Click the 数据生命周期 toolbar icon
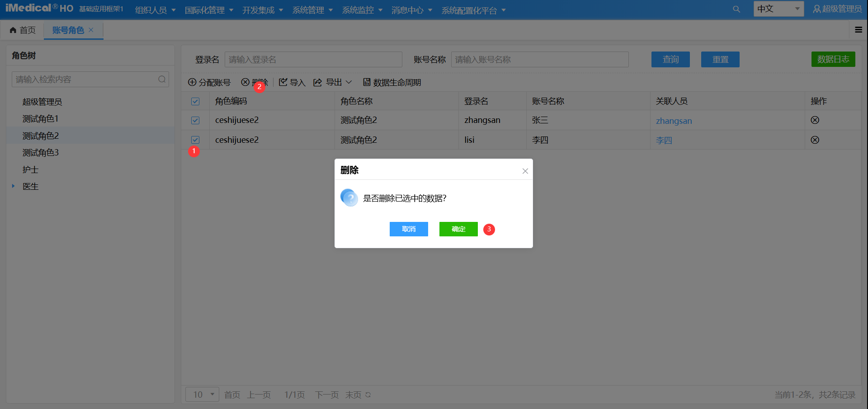The height and width of the screenshot is (409, 868). 367,82
